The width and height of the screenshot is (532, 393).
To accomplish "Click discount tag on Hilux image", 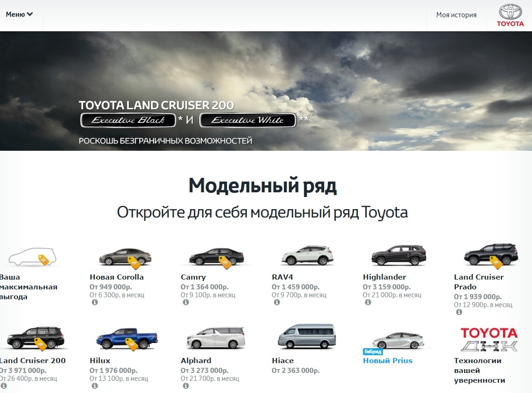I will click(x=132, y=344).
